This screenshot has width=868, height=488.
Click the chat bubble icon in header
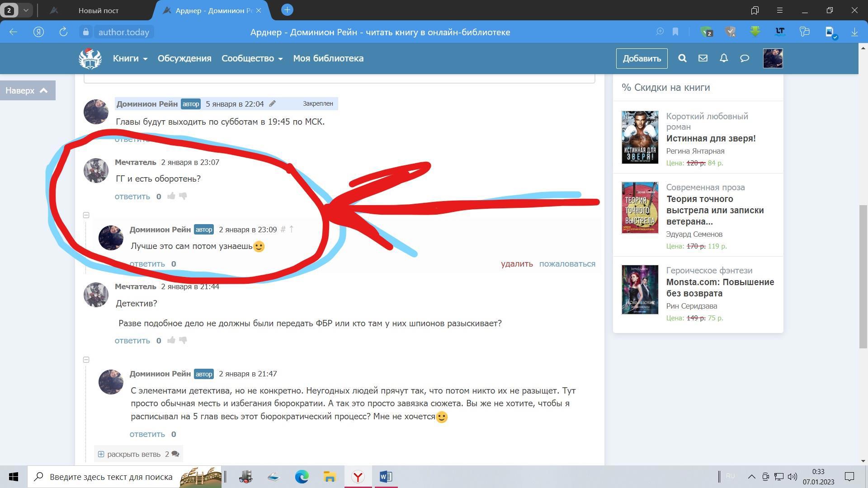pyautogui.click(x=745, y=58)
